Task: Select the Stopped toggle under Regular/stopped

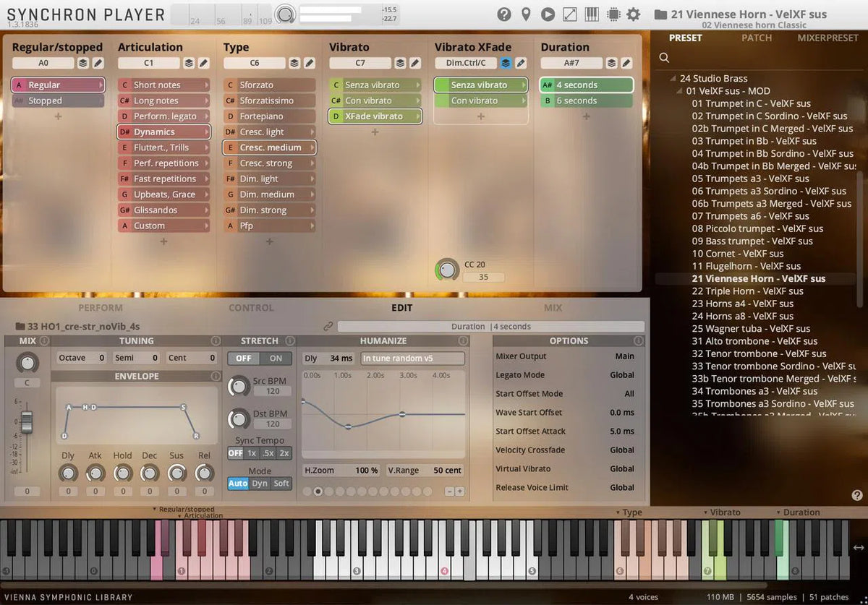Action: 58,100
